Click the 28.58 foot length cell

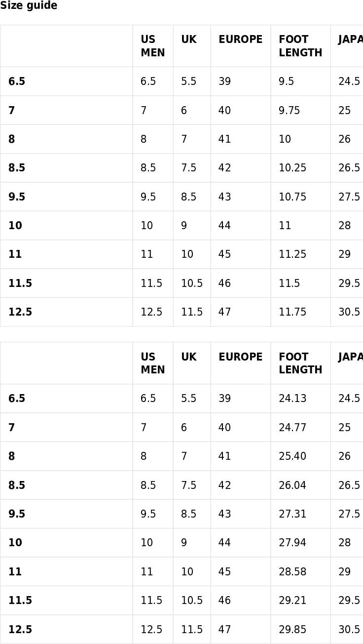tap(300, 572)
